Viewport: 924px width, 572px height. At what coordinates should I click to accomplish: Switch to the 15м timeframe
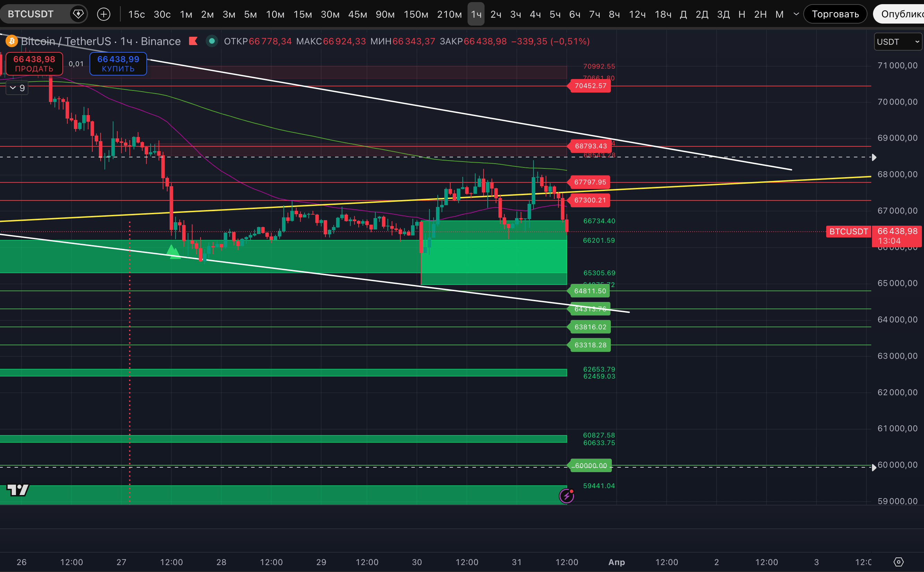[302, 14]
